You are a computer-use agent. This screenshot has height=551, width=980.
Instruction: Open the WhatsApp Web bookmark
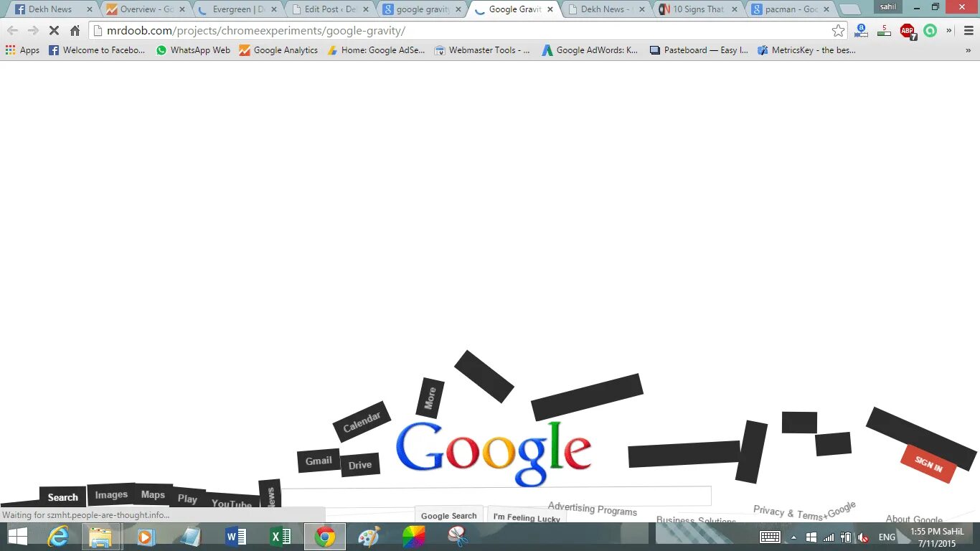coord(193,50)
